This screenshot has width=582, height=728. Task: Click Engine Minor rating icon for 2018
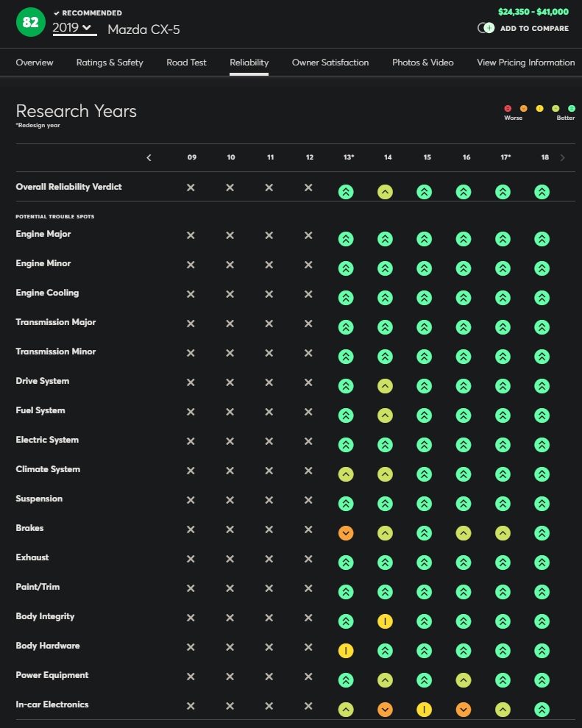[x=542, y=268]
